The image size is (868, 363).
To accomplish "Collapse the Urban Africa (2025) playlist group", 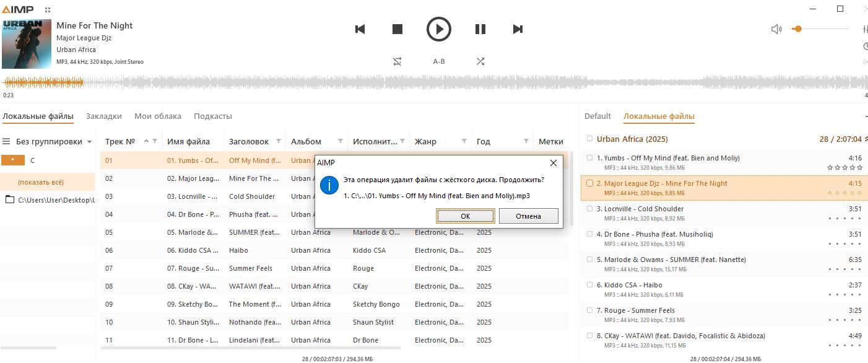I will (x=865, y=139).
